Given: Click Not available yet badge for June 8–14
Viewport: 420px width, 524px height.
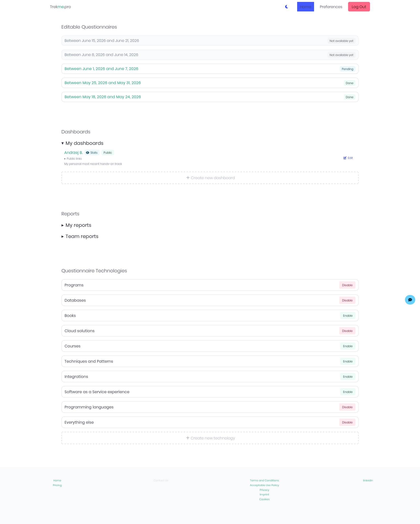Looking at the screenshot, I should point(341,55).
